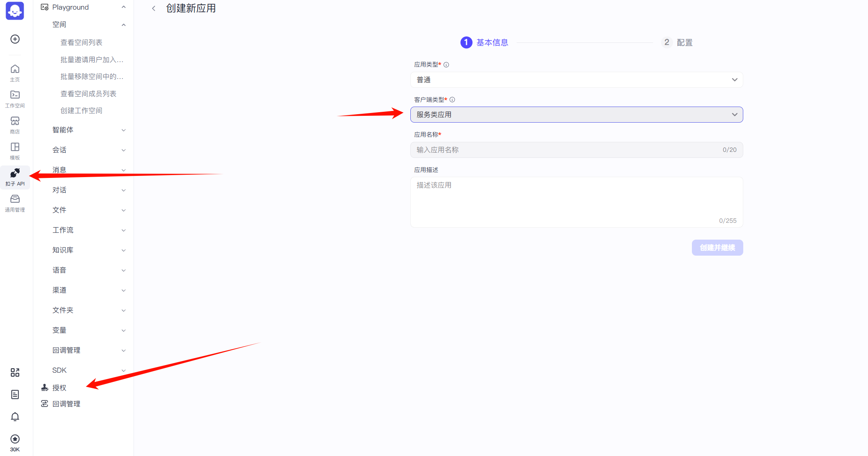Open the 应用类型 dropdown showing 普通
The width and height of the screenshot is (868, 456).
coord(576,80)
